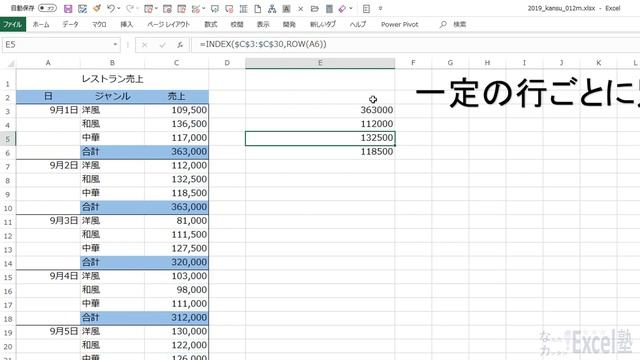This screenshot has height=360, width=640.
Task: Open the ファイル (File) tab
Action: tap(13, 24)
